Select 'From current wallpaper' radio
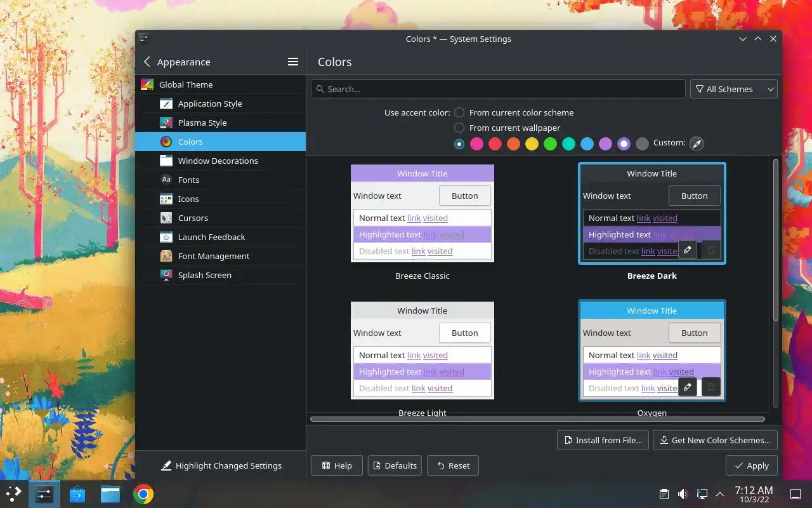This screenshot has height=508, width=812. pyautogui.click(x=459, y=128)
